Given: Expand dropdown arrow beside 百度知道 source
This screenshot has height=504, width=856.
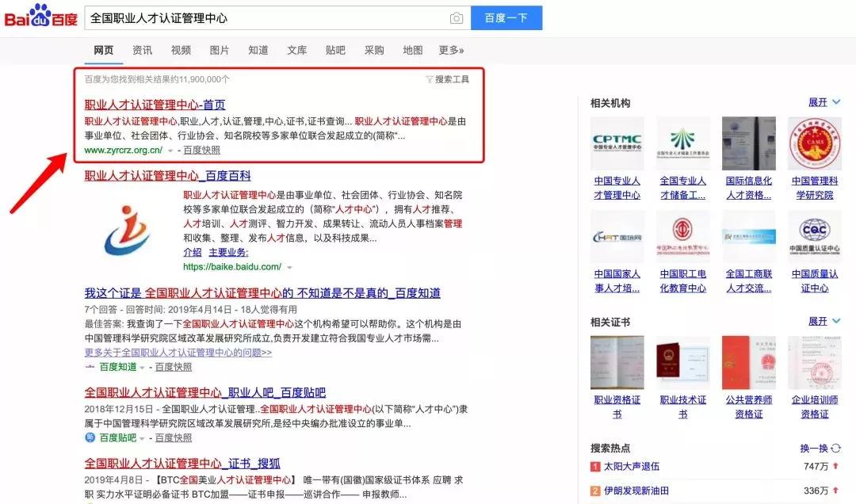Looking at the screenshot, I should (x=142, y=368).
